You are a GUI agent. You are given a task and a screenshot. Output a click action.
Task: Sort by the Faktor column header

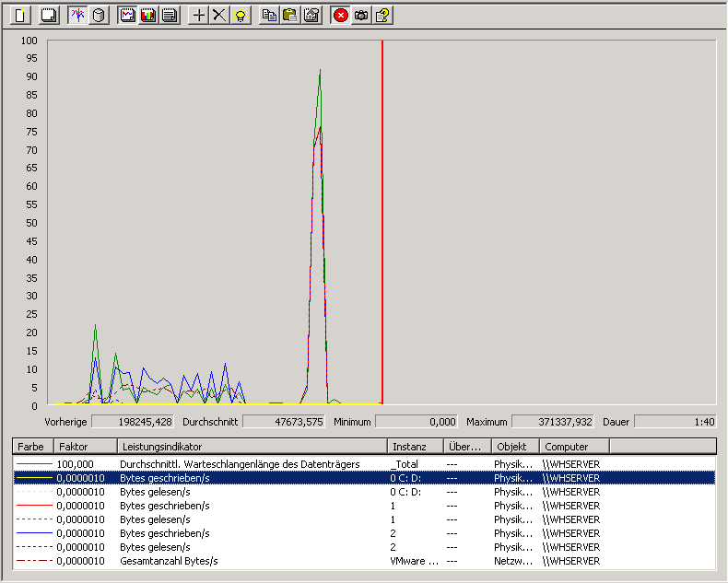point(86,447)
